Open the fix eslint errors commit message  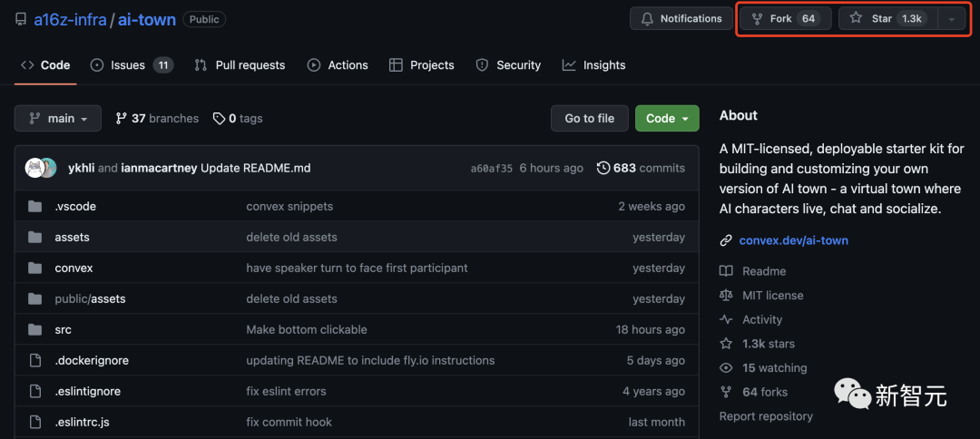[286, 392]
